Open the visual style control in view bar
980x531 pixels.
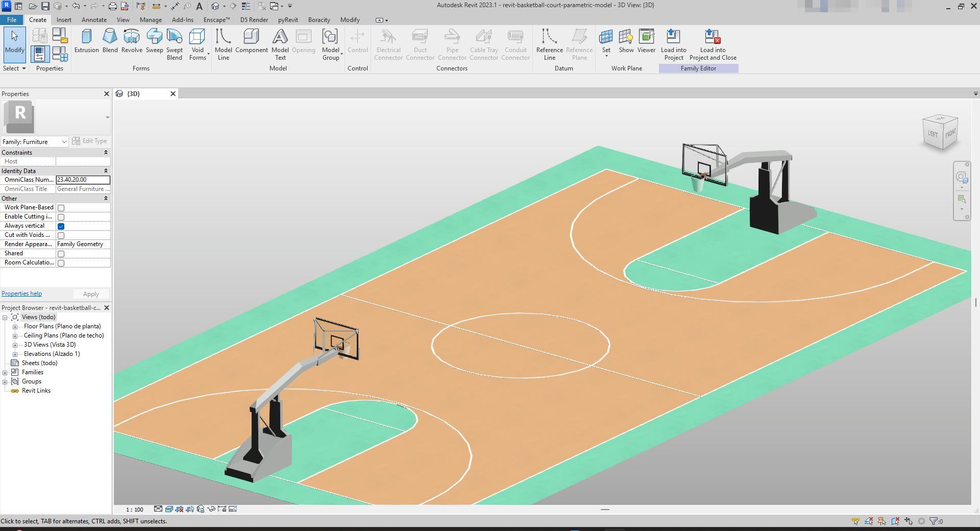click(x=169, y=509)
